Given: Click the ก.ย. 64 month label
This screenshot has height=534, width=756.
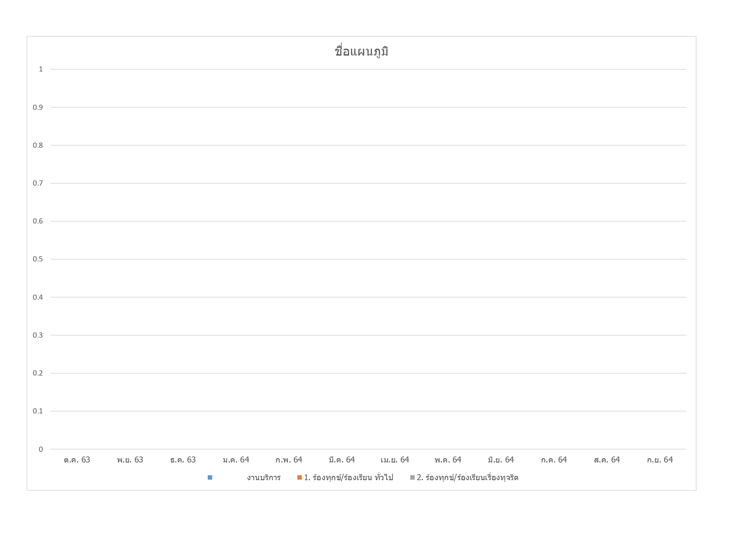Looking at the screenshot, I should (660, 460).
